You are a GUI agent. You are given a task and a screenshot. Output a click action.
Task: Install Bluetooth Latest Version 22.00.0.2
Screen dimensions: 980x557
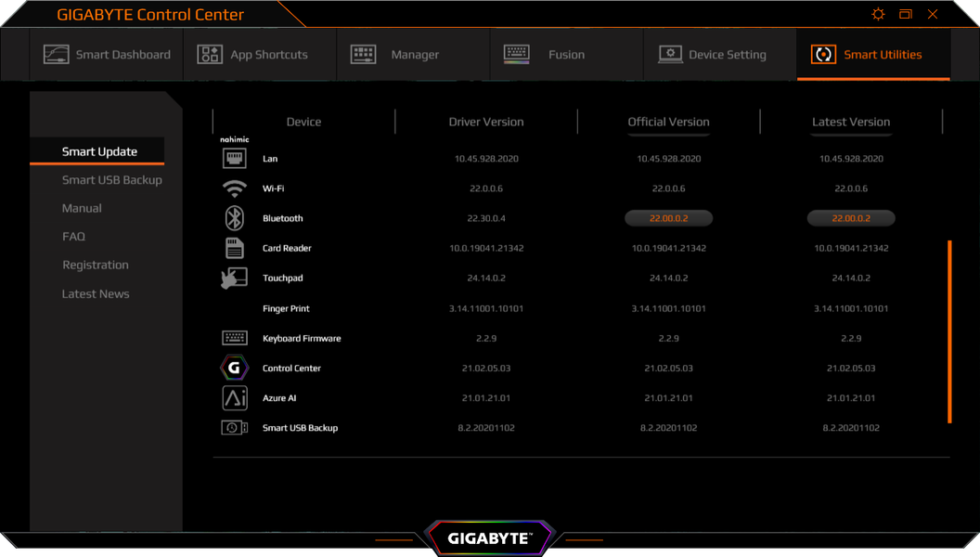click(851, 218)
